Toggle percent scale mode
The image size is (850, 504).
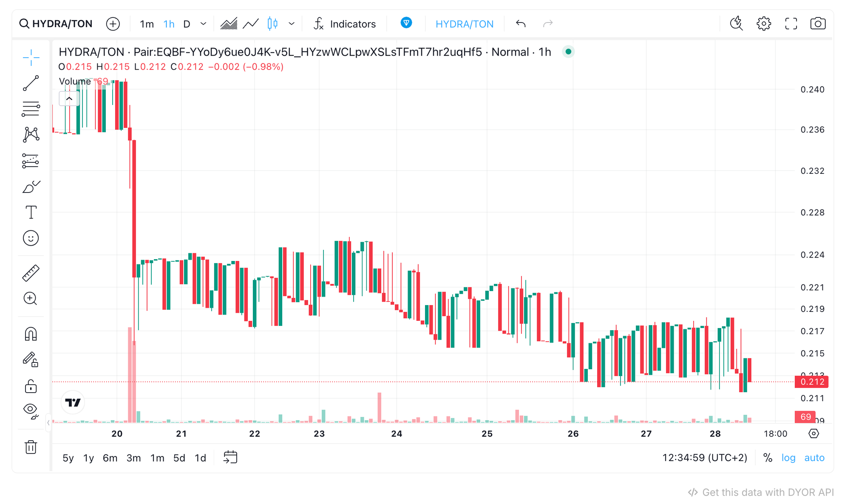click(768, 458)
